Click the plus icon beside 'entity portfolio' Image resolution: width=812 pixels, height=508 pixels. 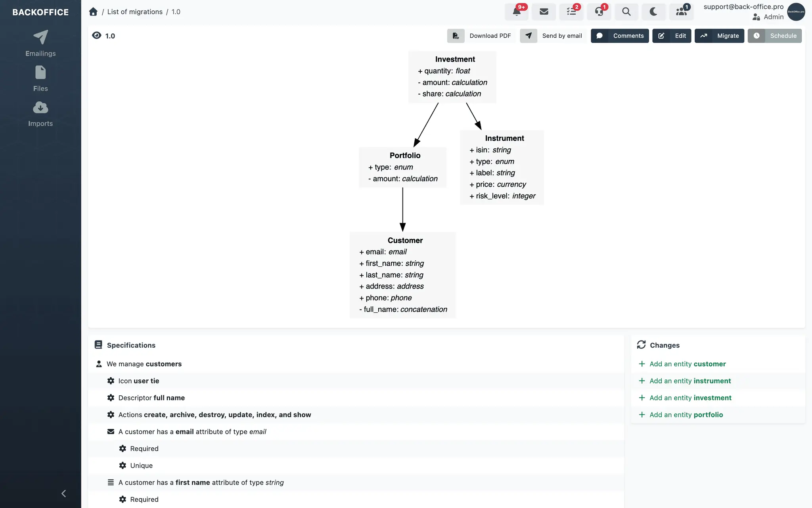642,414
